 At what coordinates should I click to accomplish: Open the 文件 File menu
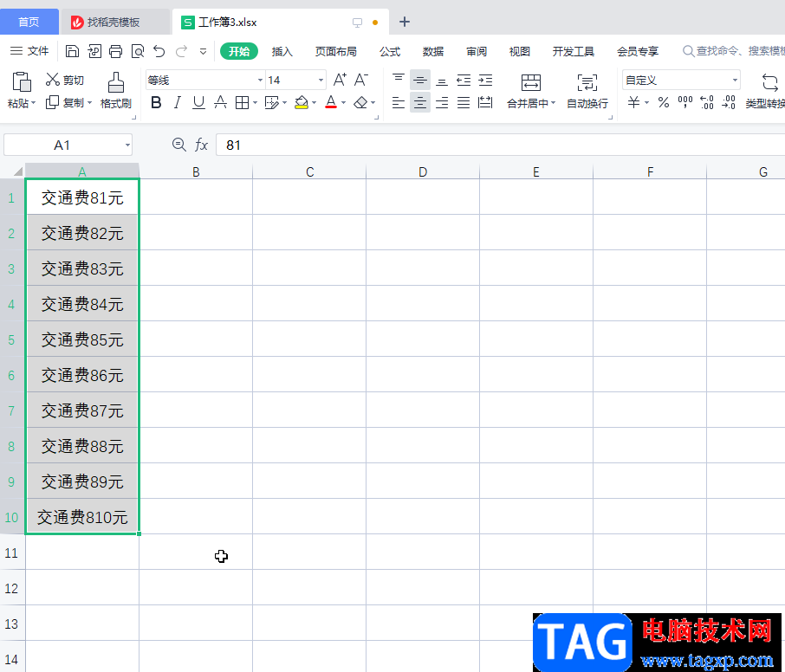tap(29, 51)
